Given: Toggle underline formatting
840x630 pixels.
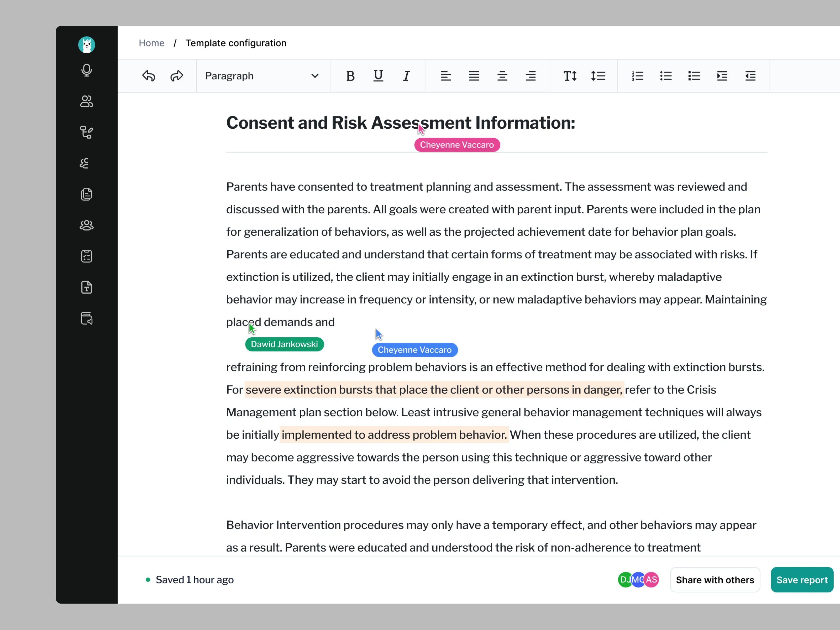Looking at the screenshot, I should click(378, 76).
